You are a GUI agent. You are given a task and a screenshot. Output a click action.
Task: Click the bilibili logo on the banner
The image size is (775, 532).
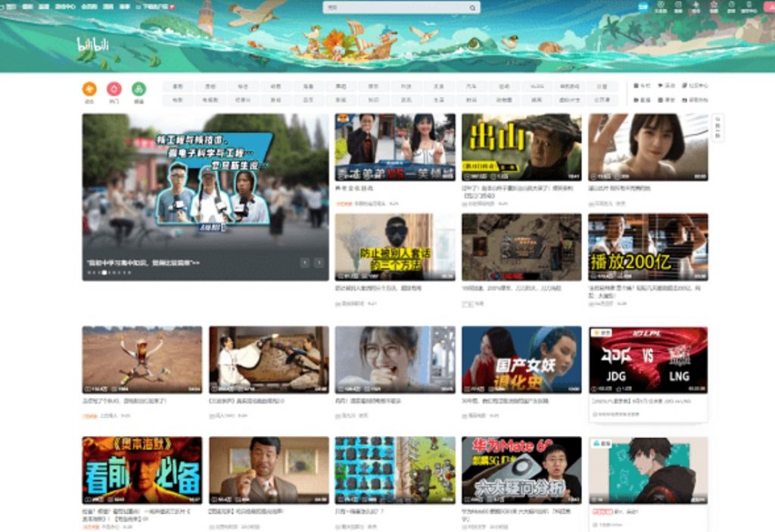pos(92,45)
